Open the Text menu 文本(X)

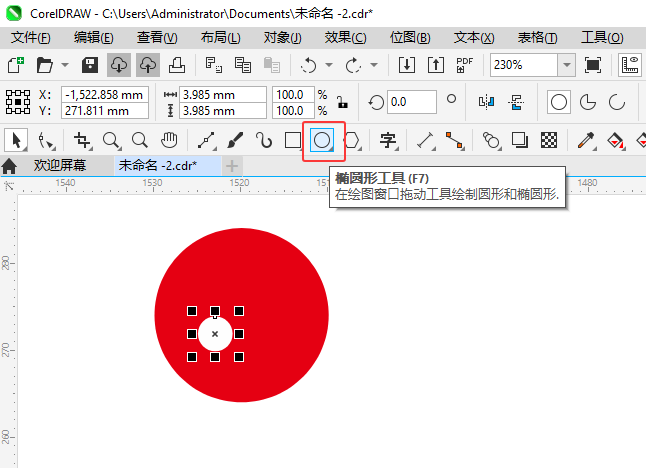click(x=474, y=37)
